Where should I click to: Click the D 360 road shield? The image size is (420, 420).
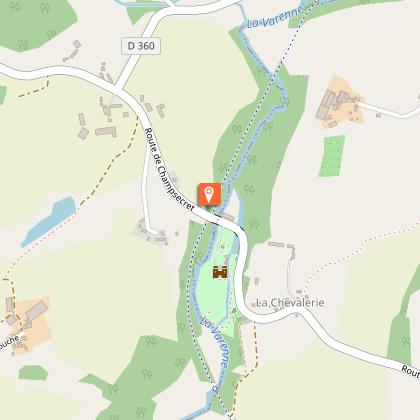[x=141, y=46]
